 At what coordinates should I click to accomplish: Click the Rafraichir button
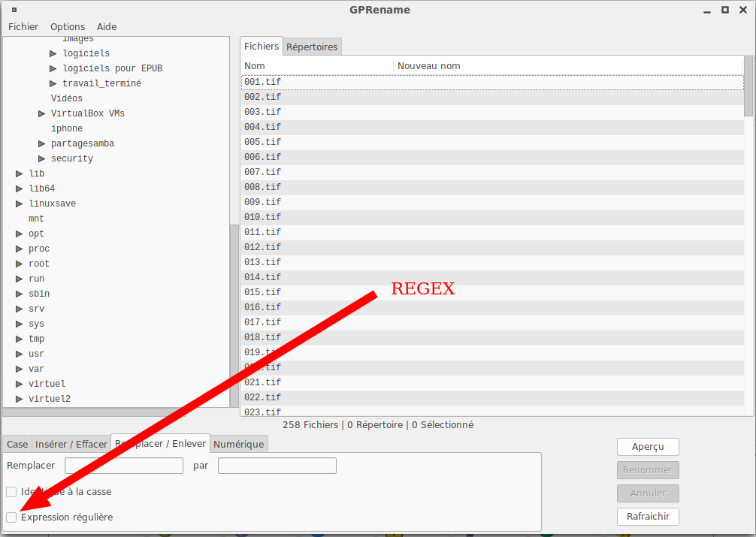click(648, 516)
